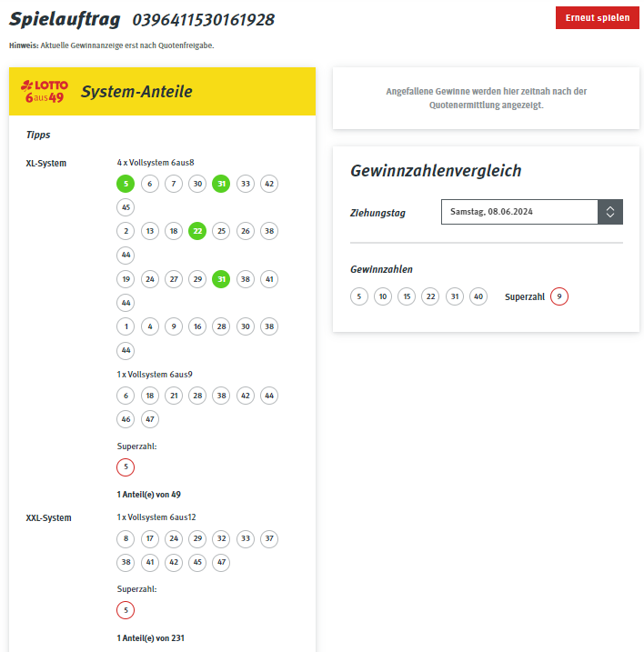
Task: Click the LOTTO 6aus49 logo
Action: click(45, 91)
